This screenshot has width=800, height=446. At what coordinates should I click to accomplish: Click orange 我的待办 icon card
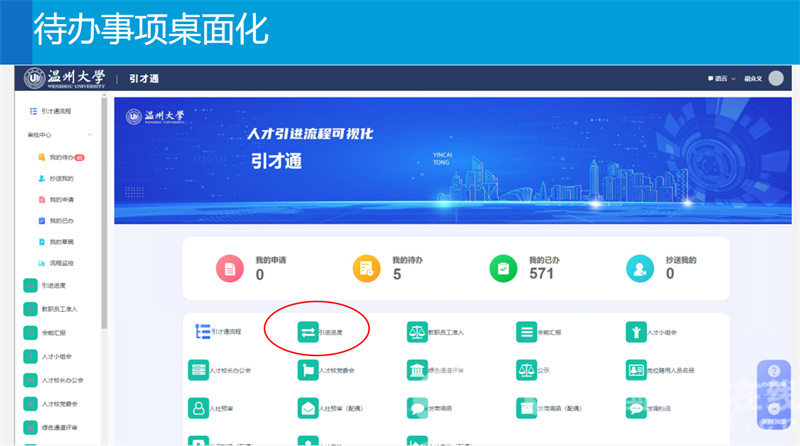[366, 268]
